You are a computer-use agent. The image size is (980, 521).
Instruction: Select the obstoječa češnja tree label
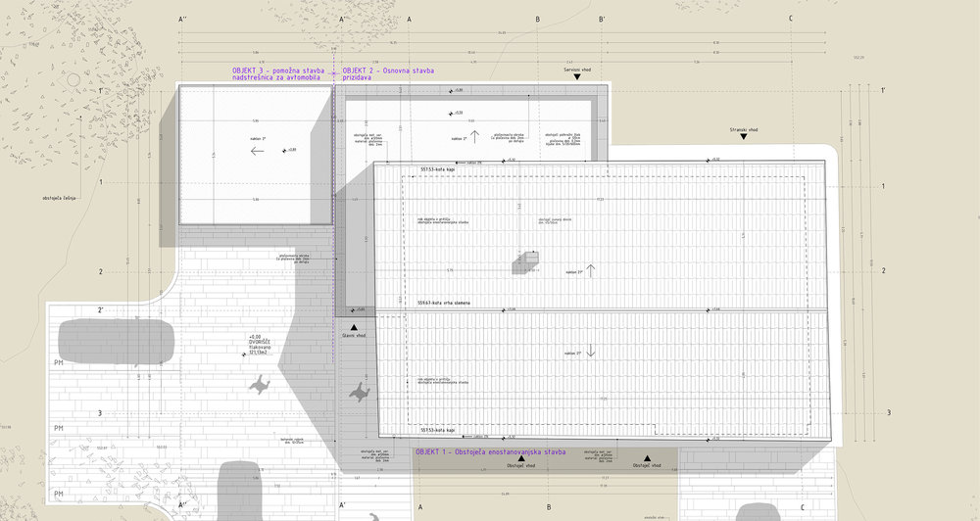59,199
